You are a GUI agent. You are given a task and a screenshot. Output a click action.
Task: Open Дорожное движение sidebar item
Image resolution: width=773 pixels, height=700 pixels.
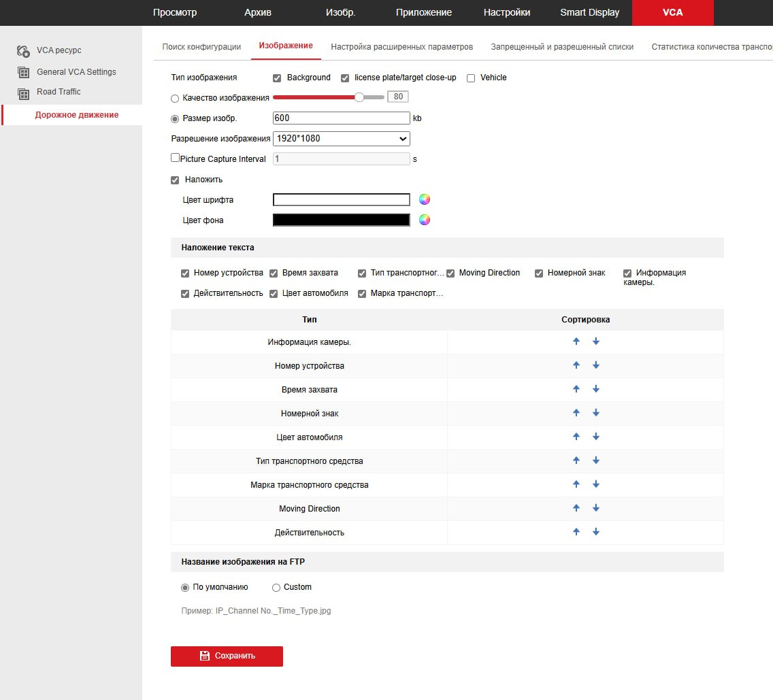point(76,115)
